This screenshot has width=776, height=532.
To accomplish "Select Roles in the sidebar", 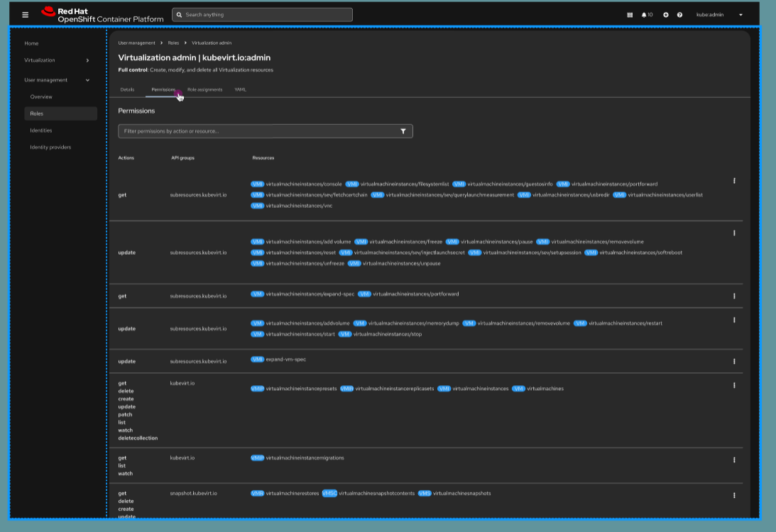I will [60, 113].
